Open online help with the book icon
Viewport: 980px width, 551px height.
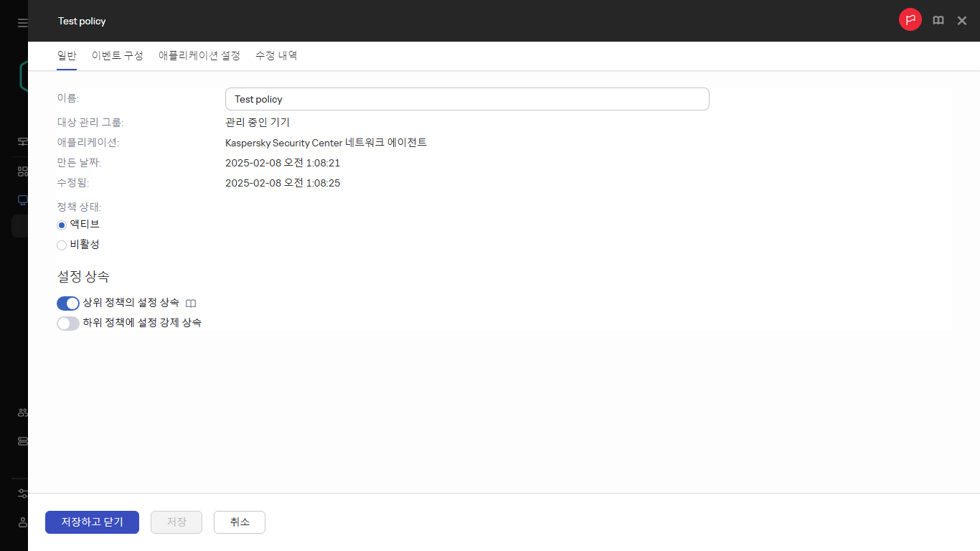point(938,20)
